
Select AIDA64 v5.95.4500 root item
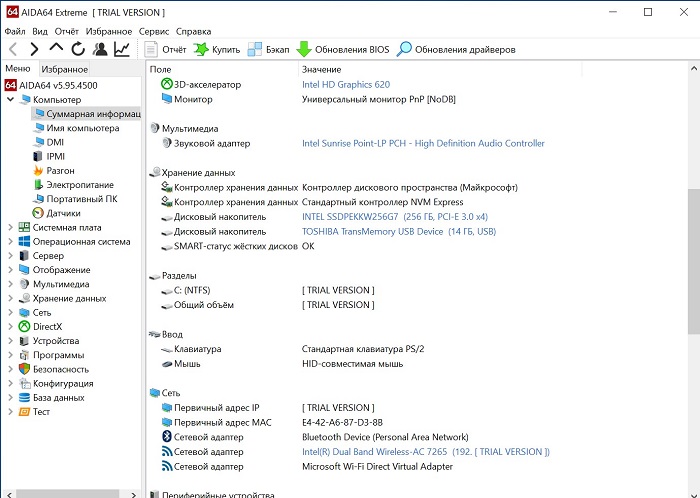[x=51, y=85]
